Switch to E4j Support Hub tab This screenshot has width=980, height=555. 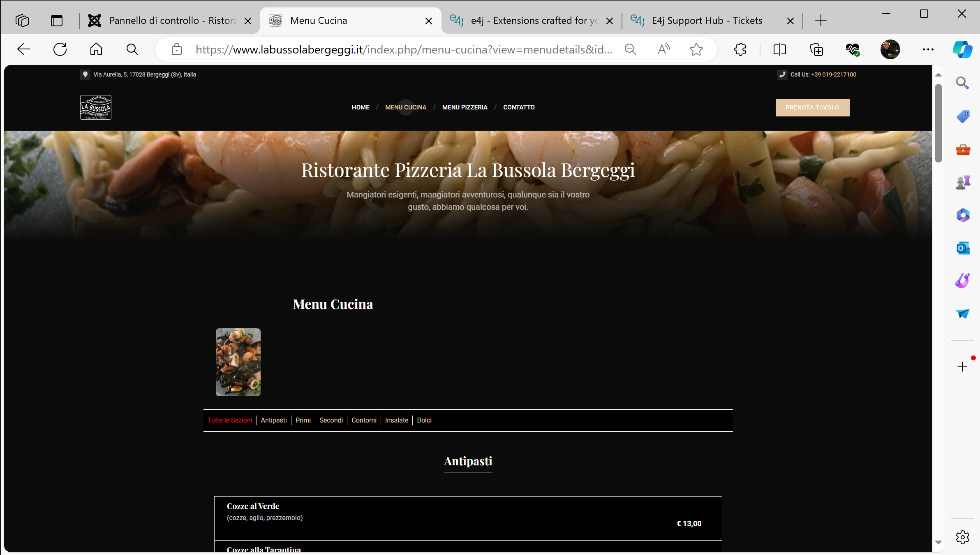[x=707, y=21]
